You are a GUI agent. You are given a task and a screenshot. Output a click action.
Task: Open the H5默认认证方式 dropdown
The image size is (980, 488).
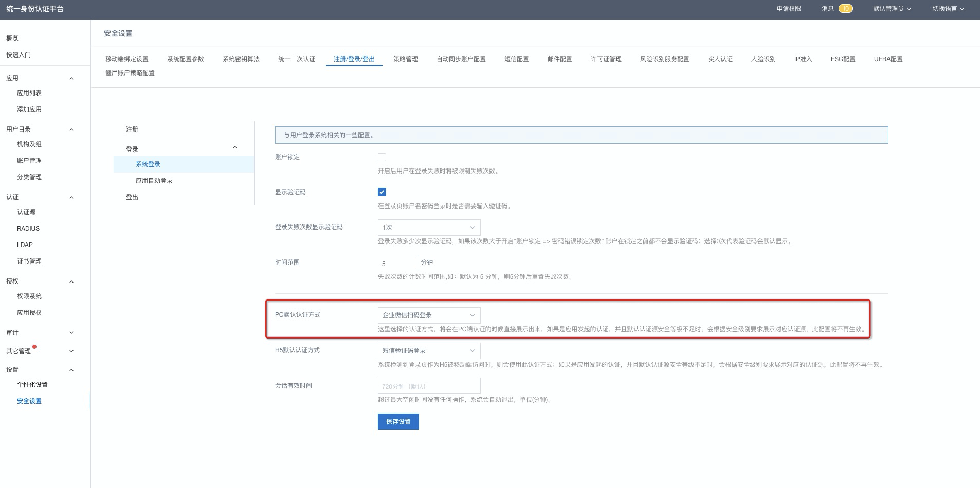coord(429,351)
